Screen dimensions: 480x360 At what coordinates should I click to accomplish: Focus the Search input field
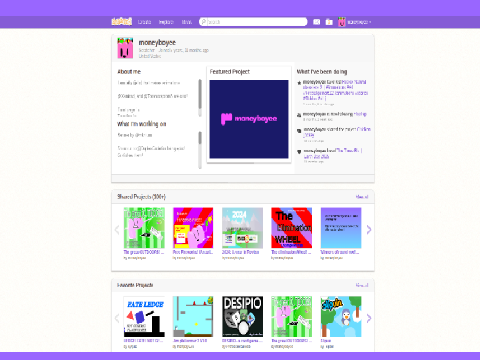pos(253,22)
